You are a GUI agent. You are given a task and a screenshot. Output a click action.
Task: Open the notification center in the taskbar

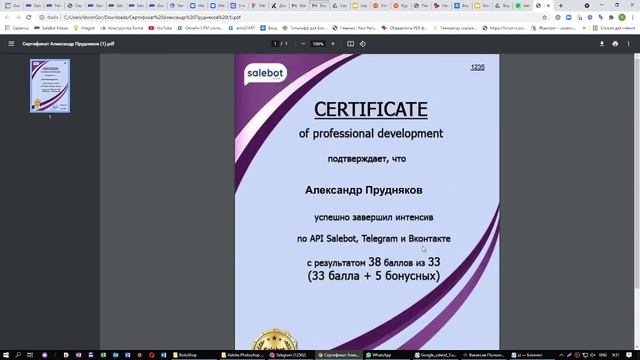click(629, 355)
